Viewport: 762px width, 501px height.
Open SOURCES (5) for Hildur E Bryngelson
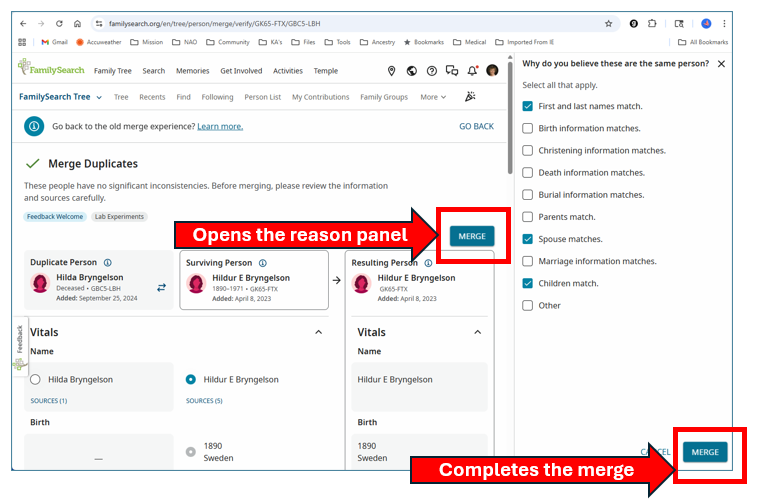(204, 401)
